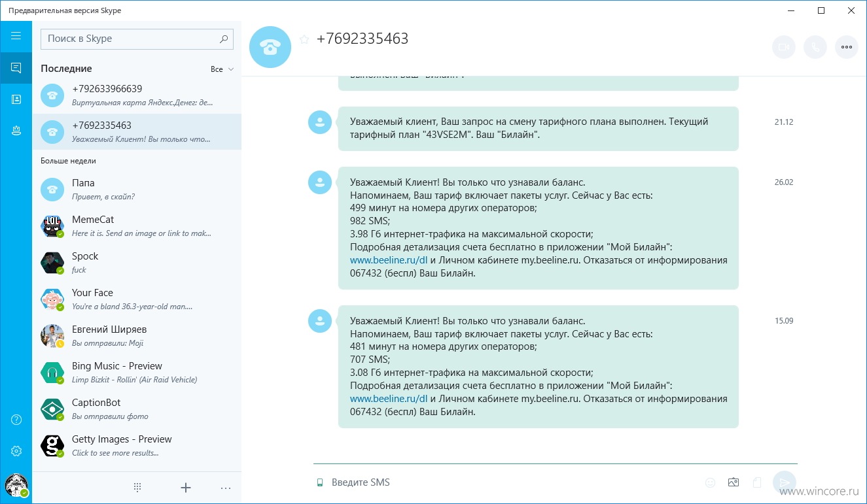
Task: Click the Search in Skype field
Action: pos(137,39)
